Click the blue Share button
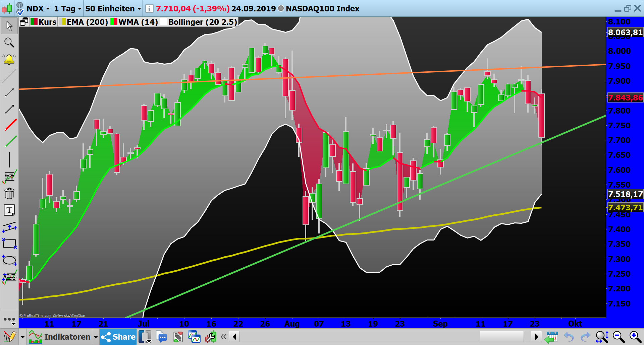This screenshot has height=345, width=644. click(x=118, y=337)
